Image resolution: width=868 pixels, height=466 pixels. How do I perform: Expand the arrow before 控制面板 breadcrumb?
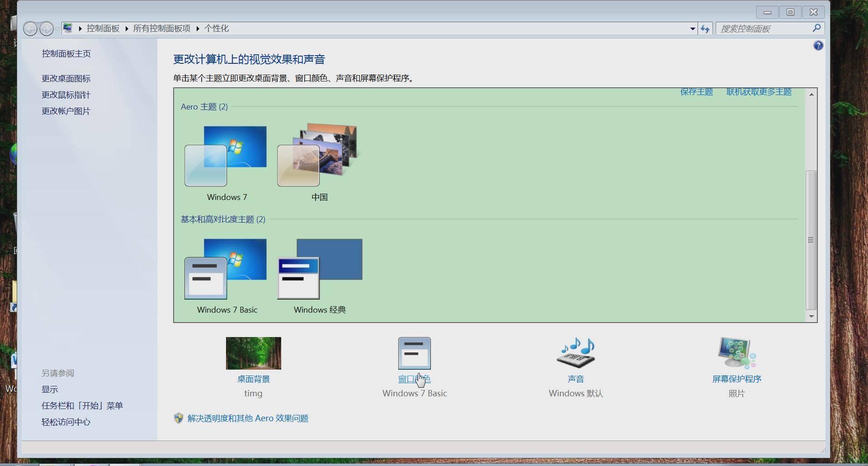pyautogui.click(x=80, y=29)
